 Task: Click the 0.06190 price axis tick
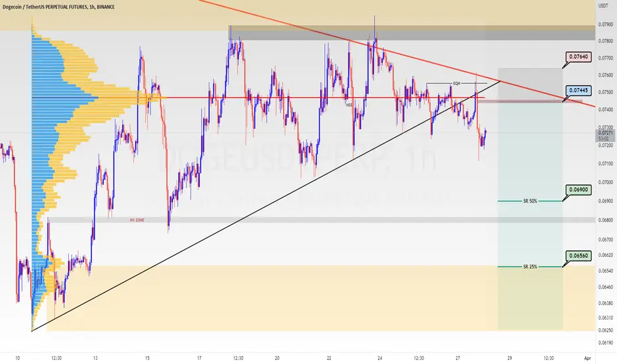pyautogui.click(x=605, y=343)
